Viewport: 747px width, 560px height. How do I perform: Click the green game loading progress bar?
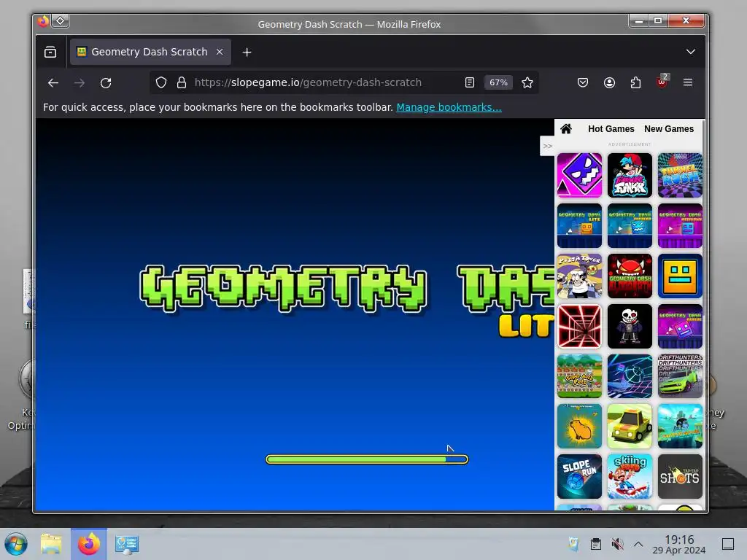(367, 459)
